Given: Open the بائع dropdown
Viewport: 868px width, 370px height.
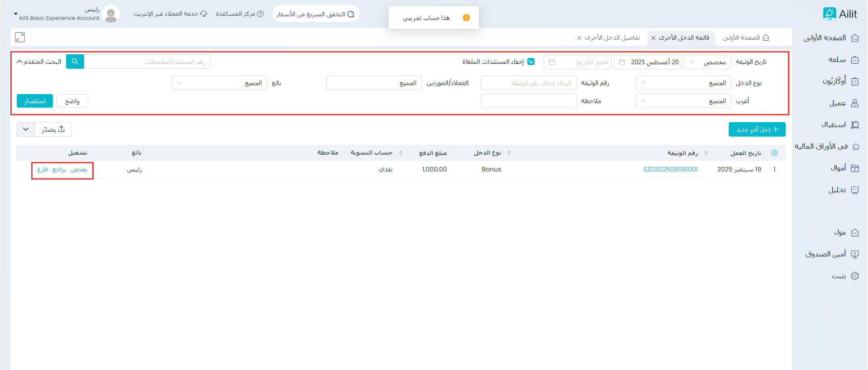Looking at the screenshot, I should tap(219, 83).
